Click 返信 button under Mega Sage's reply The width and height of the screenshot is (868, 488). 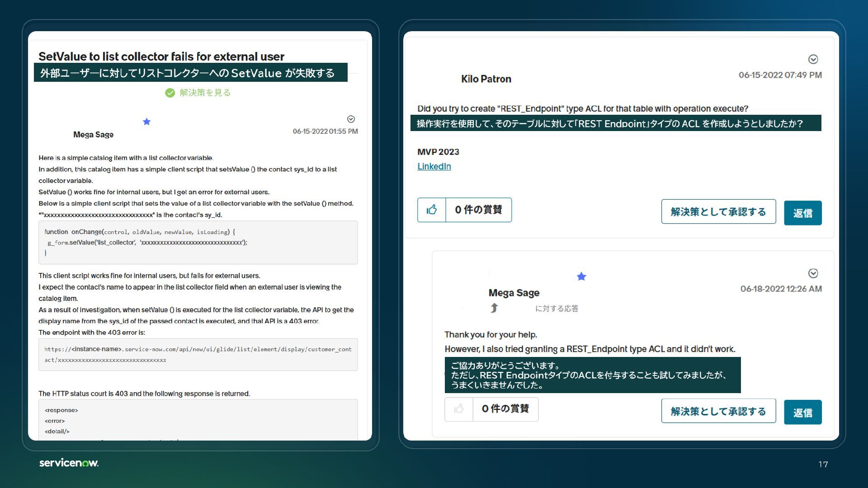click(802, 412)
